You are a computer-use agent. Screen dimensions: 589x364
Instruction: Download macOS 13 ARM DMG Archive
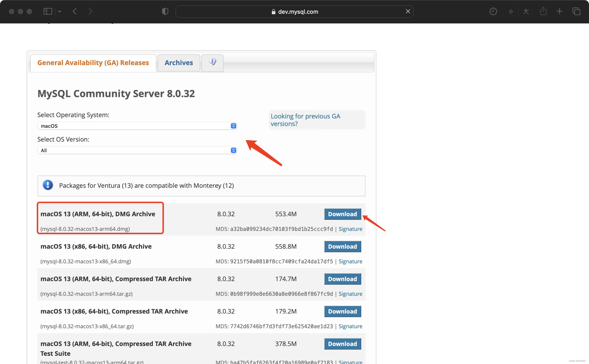(342, 214)
